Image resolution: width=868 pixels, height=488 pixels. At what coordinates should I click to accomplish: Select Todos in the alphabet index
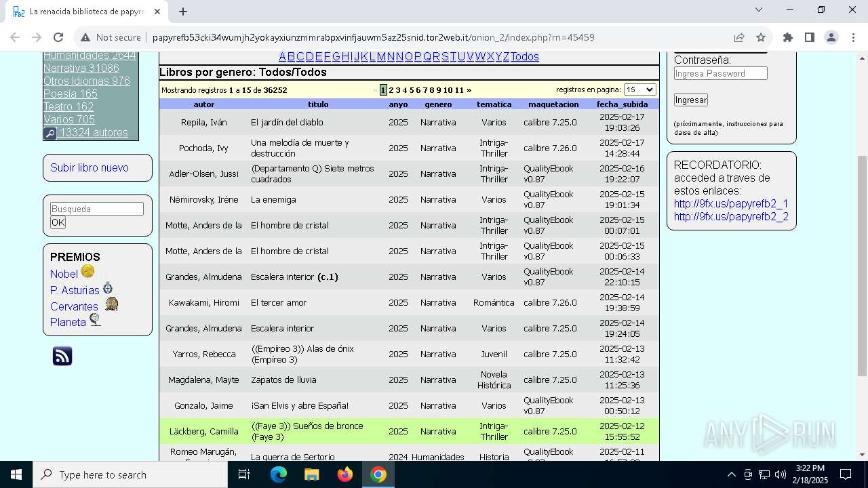pos(525,56)
